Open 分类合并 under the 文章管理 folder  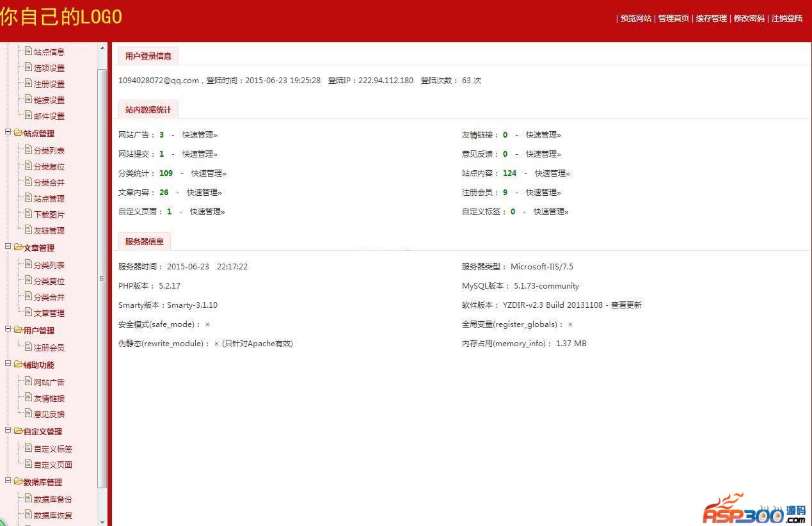click(x=49, y=297)
